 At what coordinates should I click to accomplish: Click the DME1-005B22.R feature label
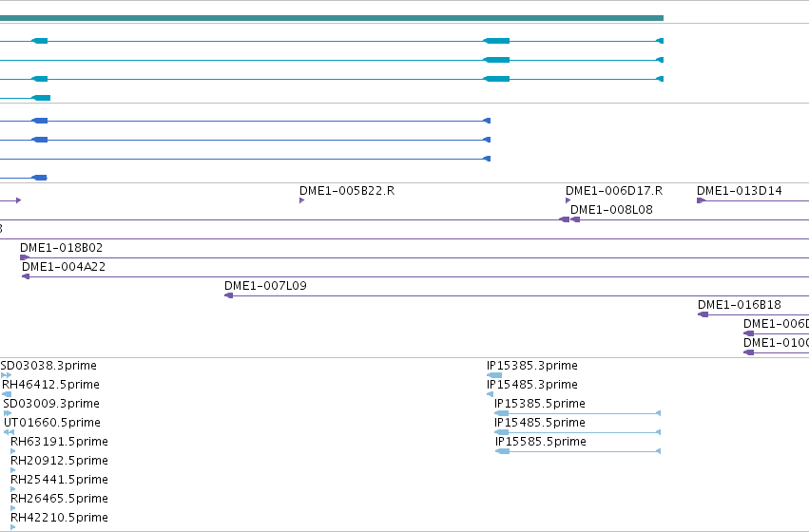point(347,191)
